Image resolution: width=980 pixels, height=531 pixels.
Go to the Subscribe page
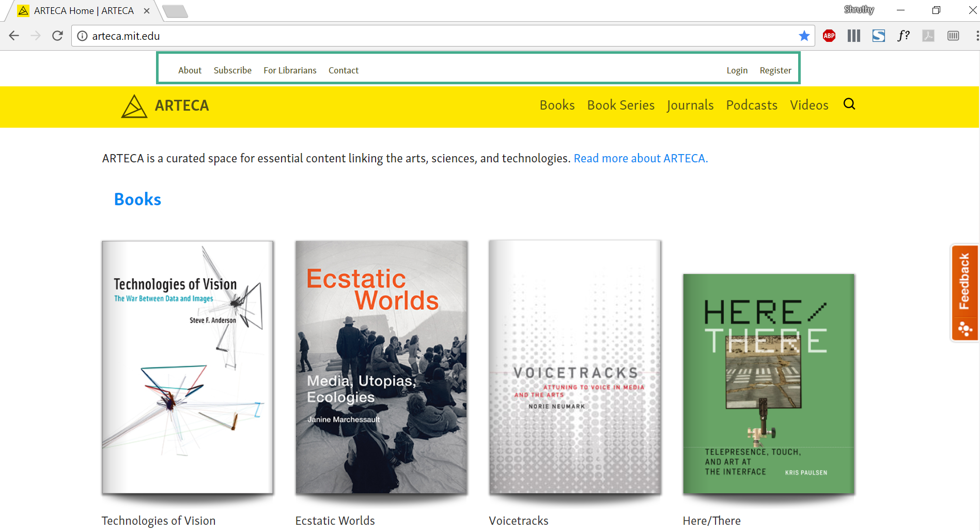tap(232, 70)
